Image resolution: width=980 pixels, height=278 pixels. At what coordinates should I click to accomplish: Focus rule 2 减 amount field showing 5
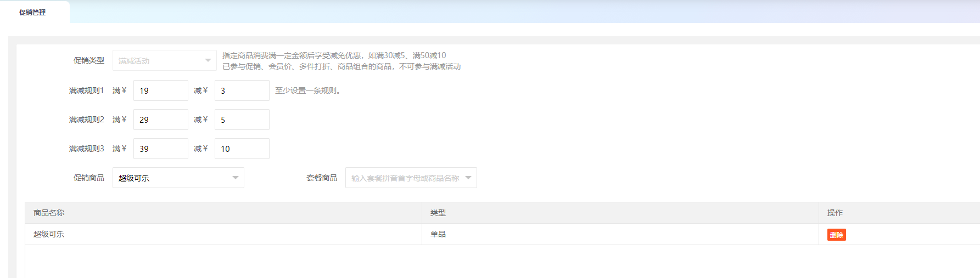click(x=242, y=120)
